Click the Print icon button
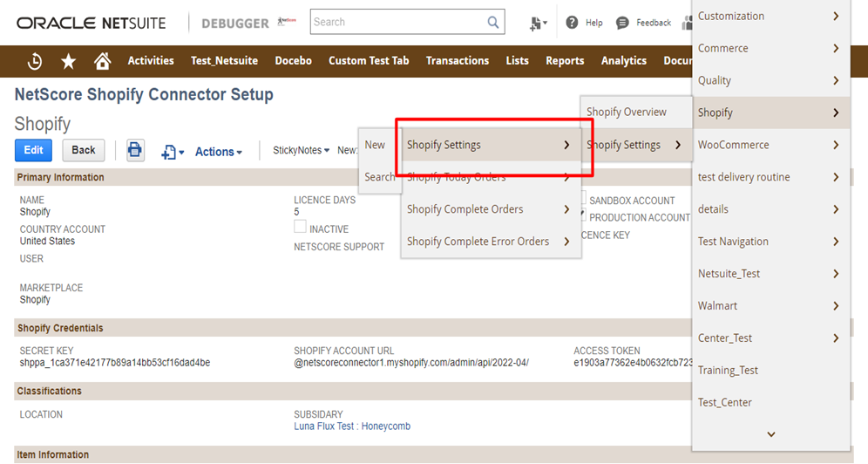Image resolution: width=868 pixels, height=464 pixels. click(x=134, y=150)
